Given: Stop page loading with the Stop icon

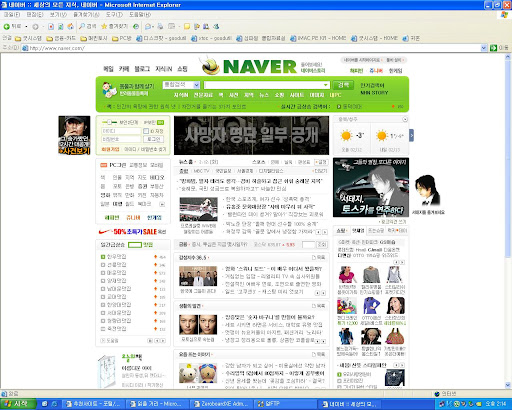Looking at the screenshot, I should [x=51, y=26].
